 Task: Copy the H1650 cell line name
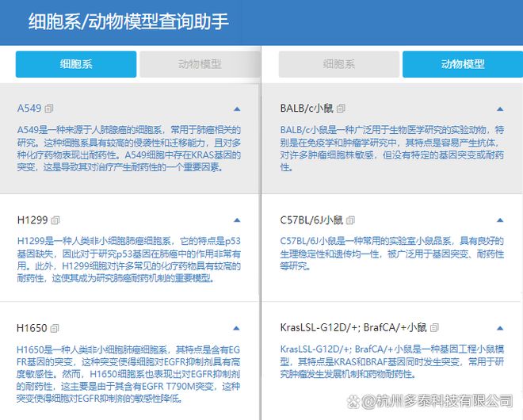pyautogui.click(x=55, y=328)
